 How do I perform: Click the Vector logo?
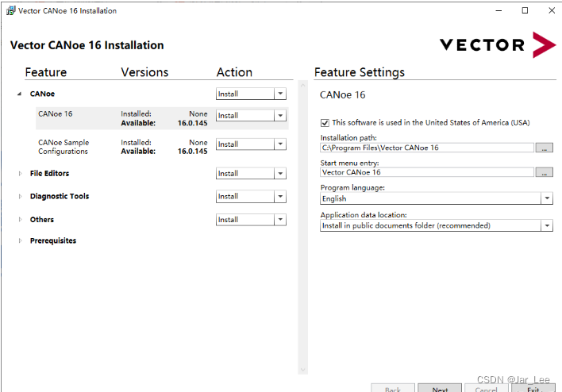coord(498,44)
